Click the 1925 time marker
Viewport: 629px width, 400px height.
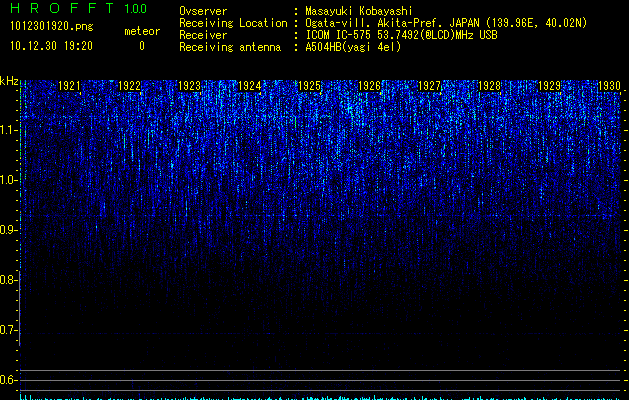pyautogui.click(x=310, y=86)
